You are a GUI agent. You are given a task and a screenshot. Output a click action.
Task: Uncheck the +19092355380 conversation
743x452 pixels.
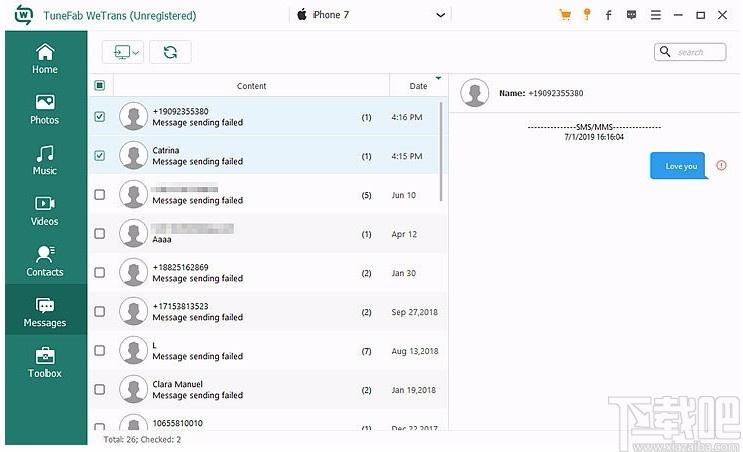click(x=100, y=117)
